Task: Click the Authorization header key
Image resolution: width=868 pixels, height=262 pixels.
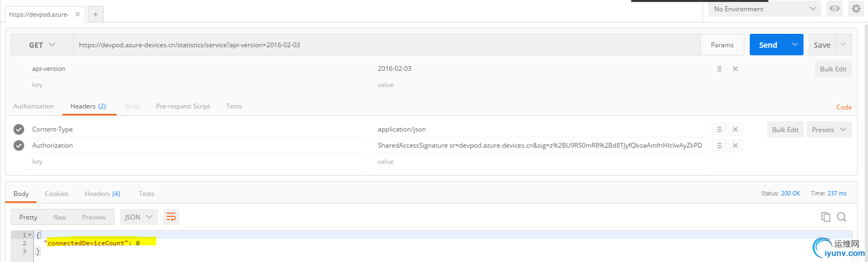Action: [x=194, y=145]
